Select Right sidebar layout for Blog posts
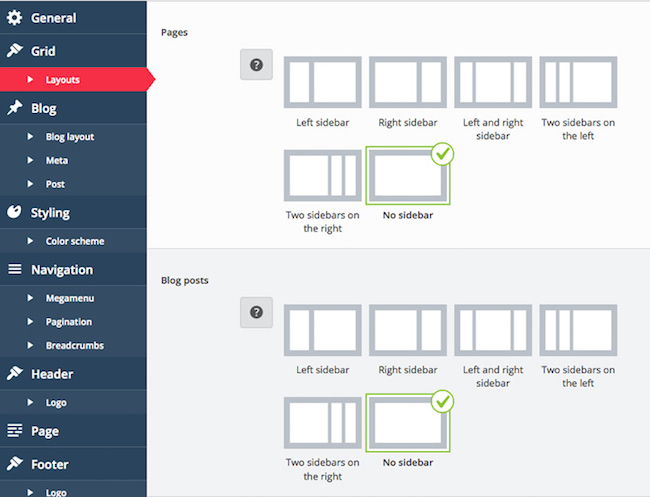The height and width of the screenshot is (497, 650). (408, 330)
